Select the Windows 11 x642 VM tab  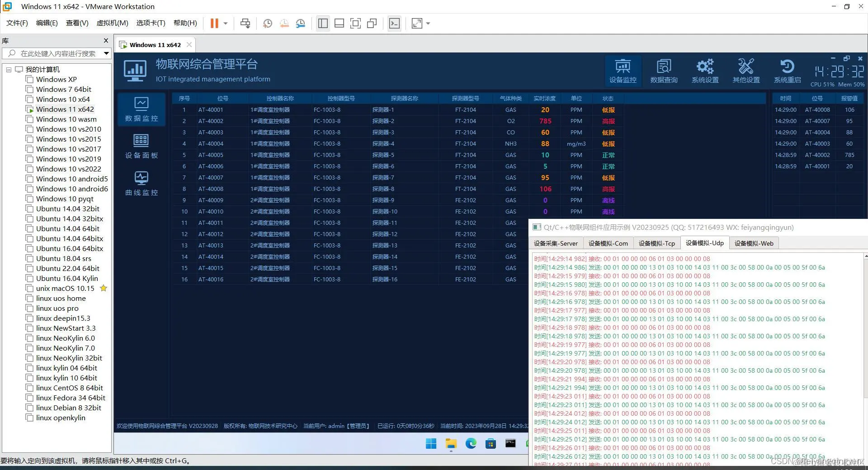click(x=155, y=45)
